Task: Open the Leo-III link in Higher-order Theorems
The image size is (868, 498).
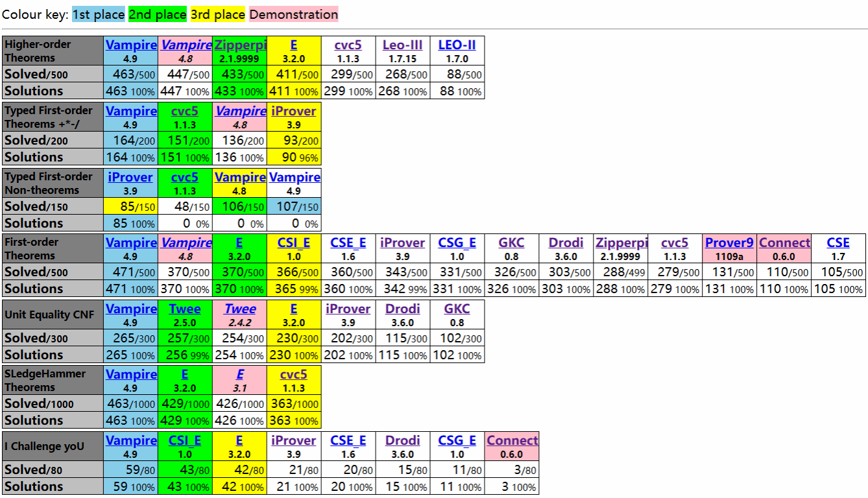Action: coord(402,45)
